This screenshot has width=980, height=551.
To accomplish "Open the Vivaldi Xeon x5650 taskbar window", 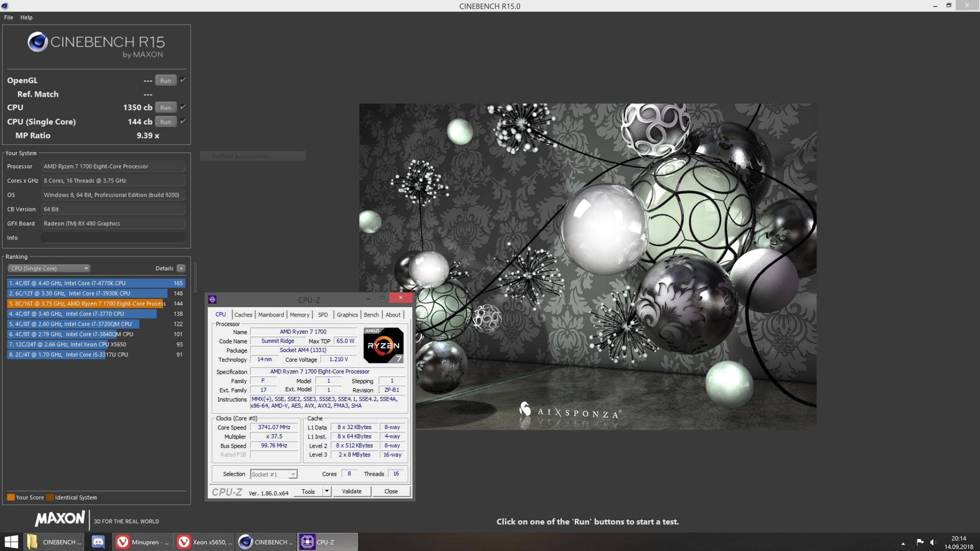I will pyautogui.click(x=205, y=542).
